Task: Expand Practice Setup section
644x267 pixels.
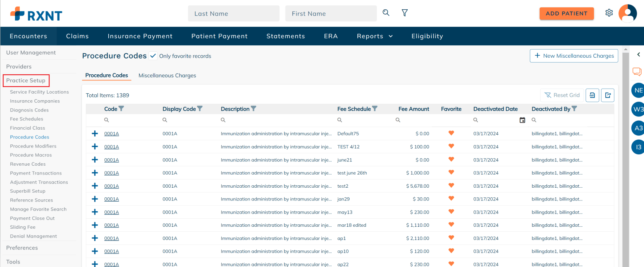Action: [26, 80]
